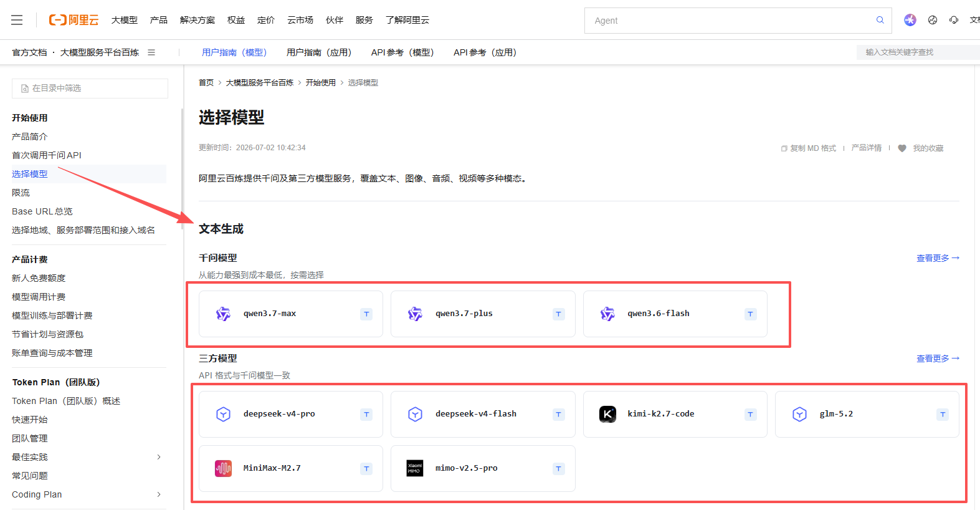Screen dimensions: 980x510
Task: Toggle the list icon beside 大模型服务平台百炼
Action: 151,52
